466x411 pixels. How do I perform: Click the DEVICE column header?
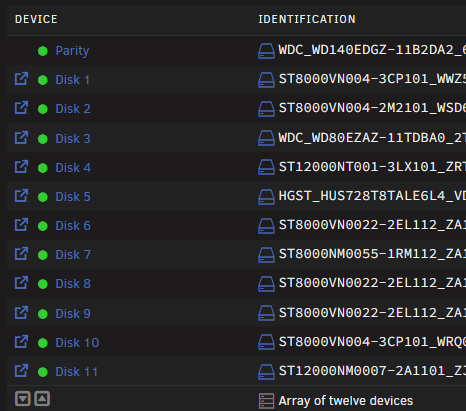36,19
